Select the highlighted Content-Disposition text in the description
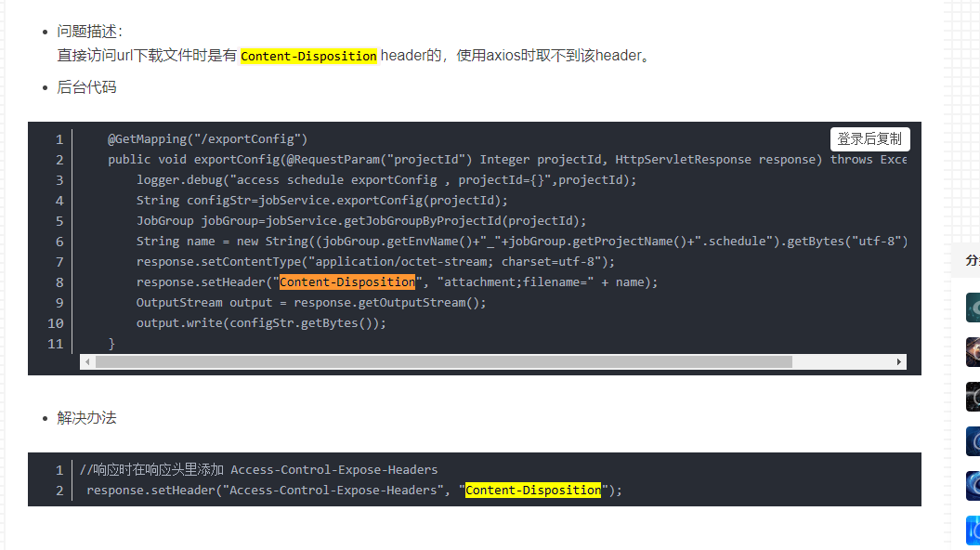The width and height of the screenshot is (980, 550). (308, 56)
